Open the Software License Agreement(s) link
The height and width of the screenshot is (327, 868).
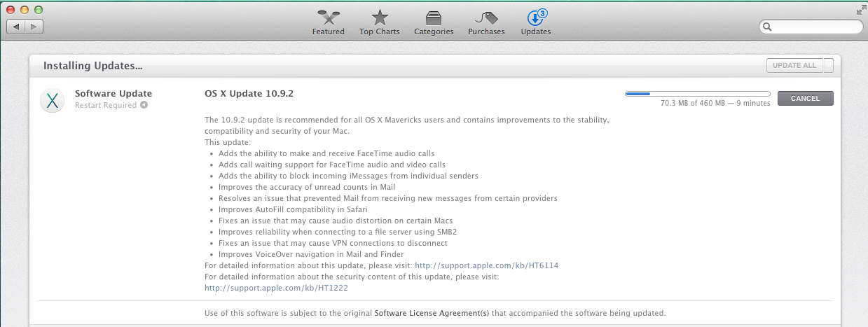tap(432, 313)
